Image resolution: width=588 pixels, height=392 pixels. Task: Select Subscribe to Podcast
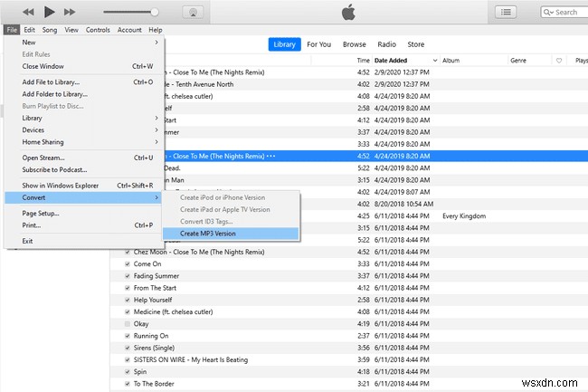point(84,170)
